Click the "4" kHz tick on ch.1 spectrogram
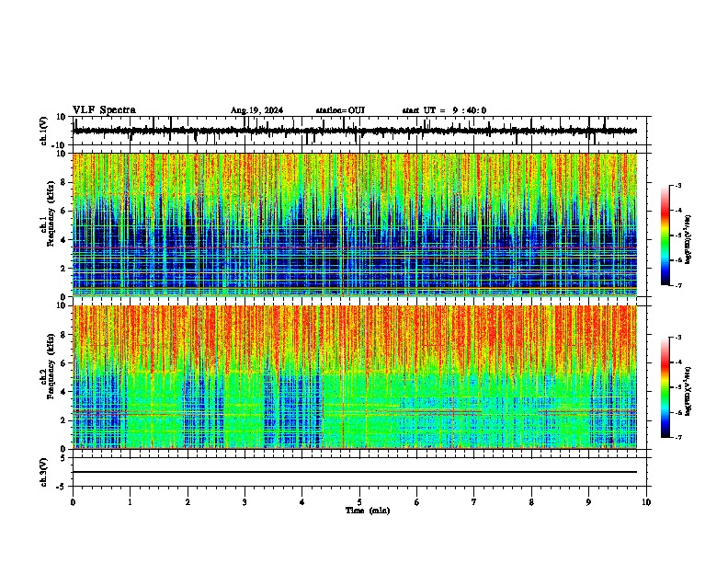This screenshot has width=728, height=563. coord(63,240)
